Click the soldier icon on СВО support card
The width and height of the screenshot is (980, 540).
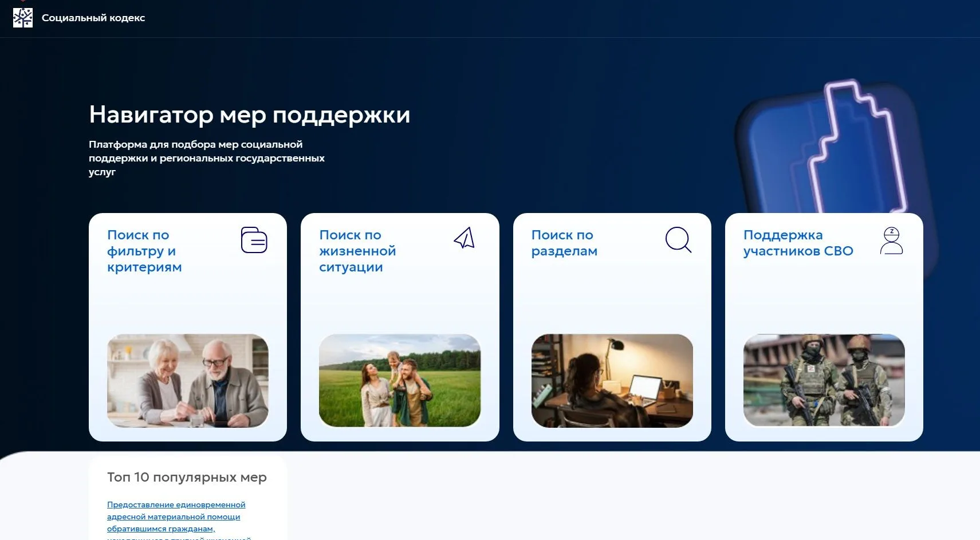[891, 241]
